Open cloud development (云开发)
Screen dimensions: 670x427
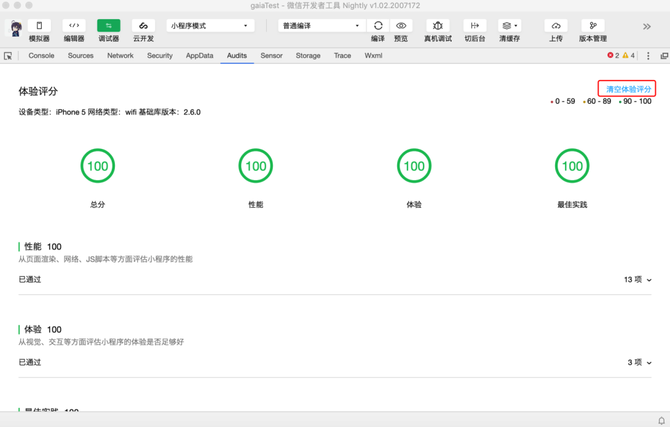click(143, 26)
